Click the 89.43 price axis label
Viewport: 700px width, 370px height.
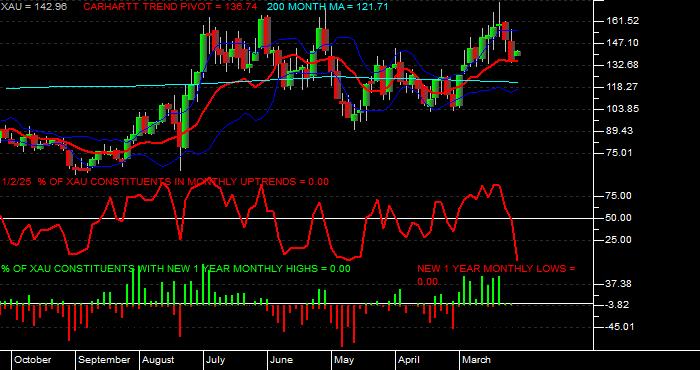(621, 130)
